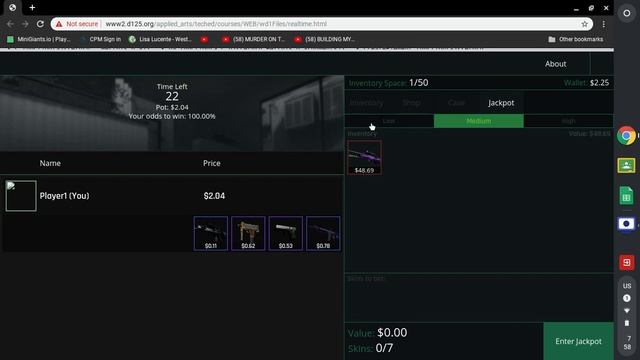Switch to the Inventory tab
The width and height of the screenshot is (640, 360).
click(x=367, y=103)
